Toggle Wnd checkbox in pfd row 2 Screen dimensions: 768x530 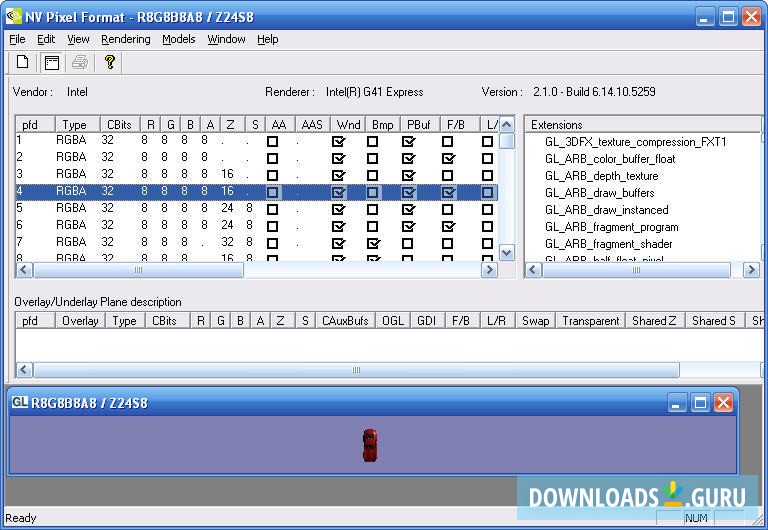(x=338, y=159)
